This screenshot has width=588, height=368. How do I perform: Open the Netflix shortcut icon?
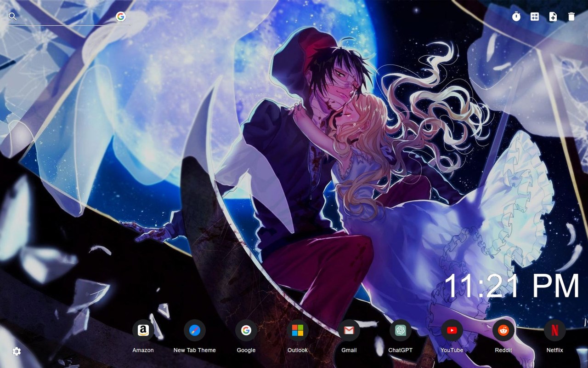point(555,330)
